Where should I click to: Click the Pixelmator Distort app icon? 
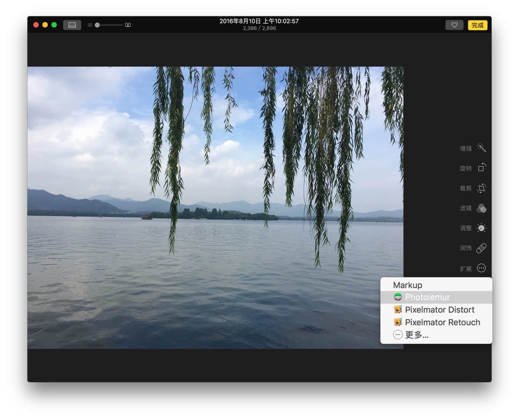(x=398, y=310)
